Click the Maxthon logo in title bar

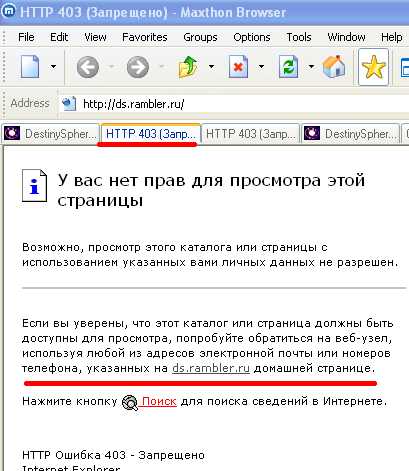[8, 11]
